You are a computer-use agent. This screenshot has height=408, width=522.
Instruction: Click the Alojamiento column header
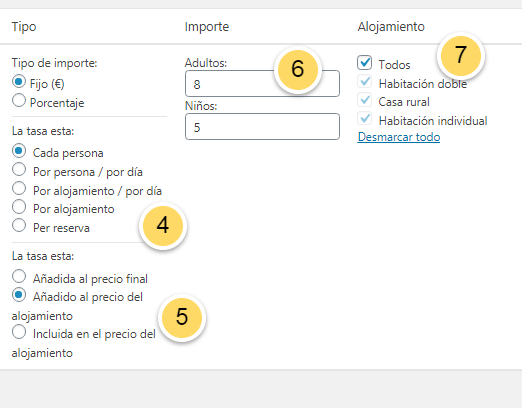coord(391,27)
